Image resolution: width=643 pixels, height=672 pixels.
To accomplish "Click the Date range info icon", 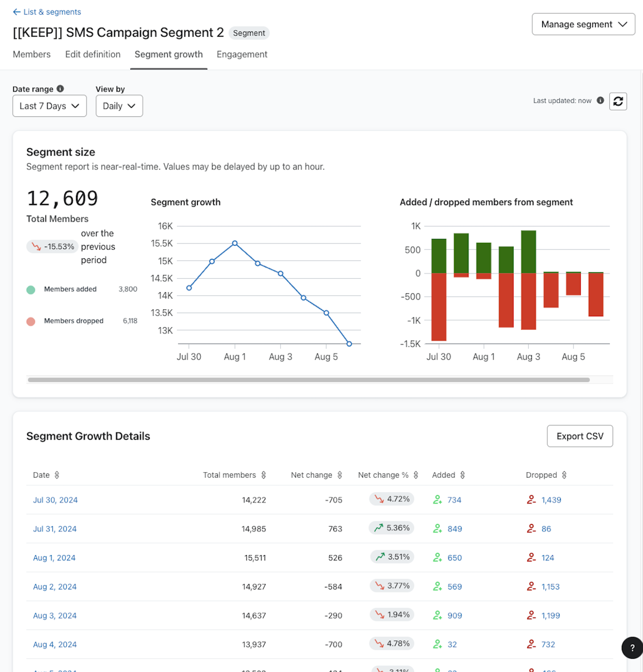I will pos(60,88).
